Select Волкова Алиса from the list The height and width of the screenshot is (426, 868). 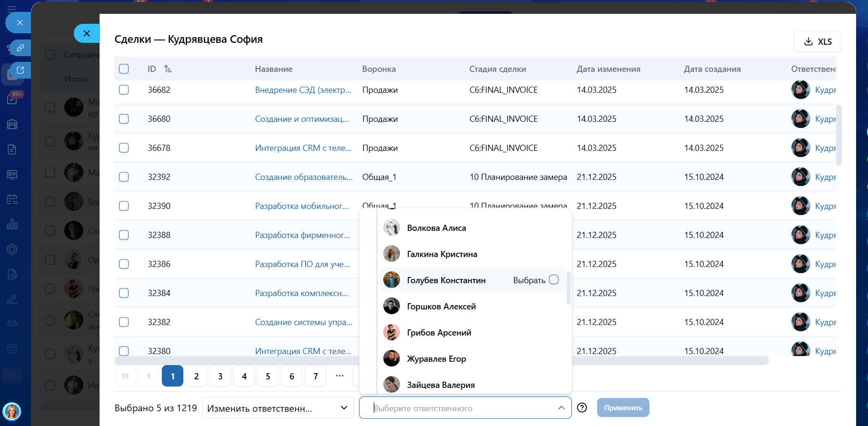click(x=473, y=228)
